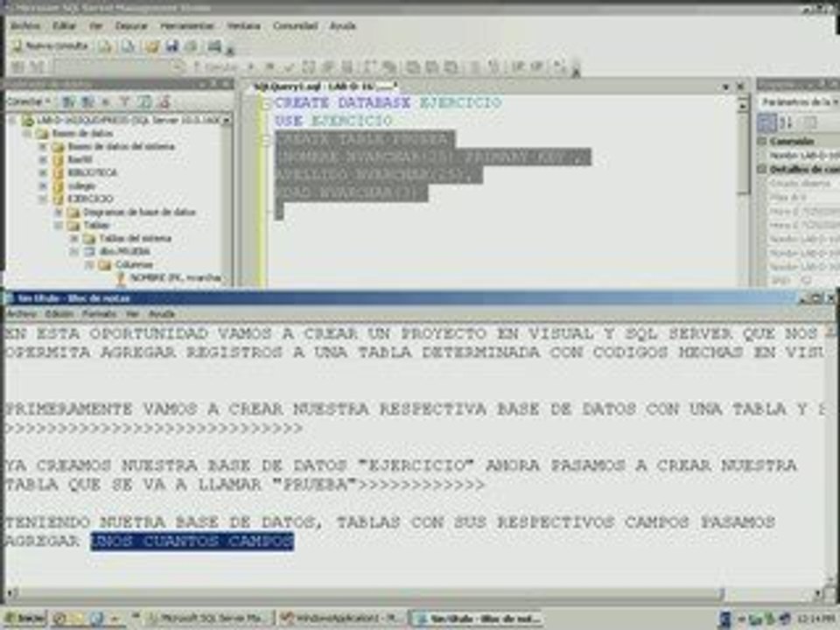Click the parse query checkmark icon

tap(290, 67)
